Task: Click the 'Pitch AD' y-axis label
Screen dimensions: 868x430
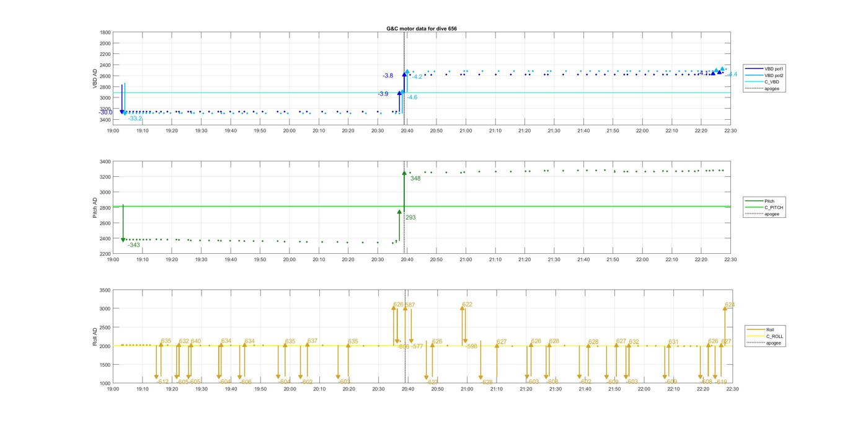Action: click(95, 207)
